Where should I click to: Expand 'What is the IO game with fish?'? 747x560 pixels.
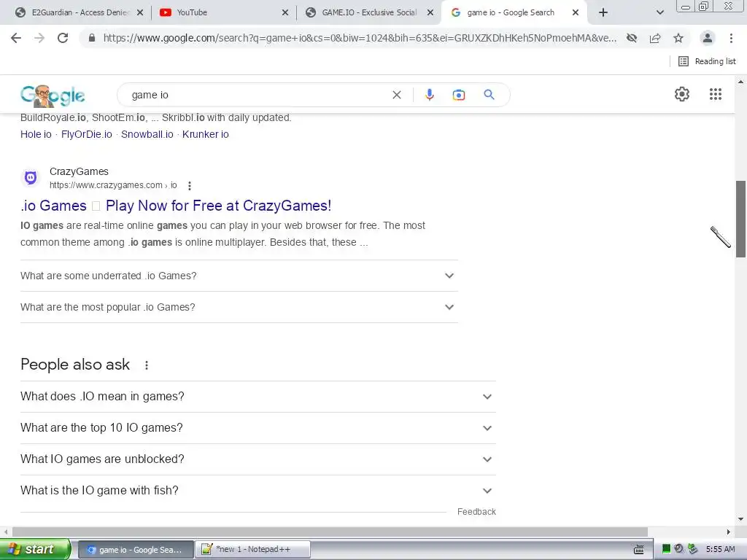pyautogui.click(x=258, y=491)
